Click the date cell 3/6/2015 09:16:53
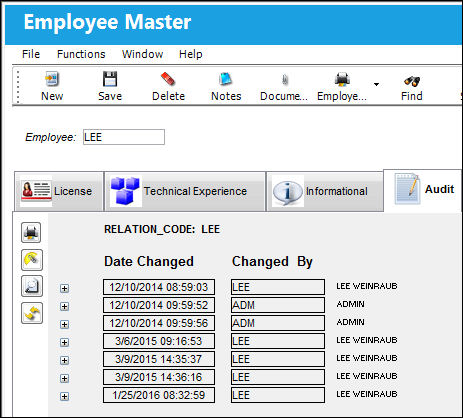The image size is (463, 418). [x=159, y=341]
